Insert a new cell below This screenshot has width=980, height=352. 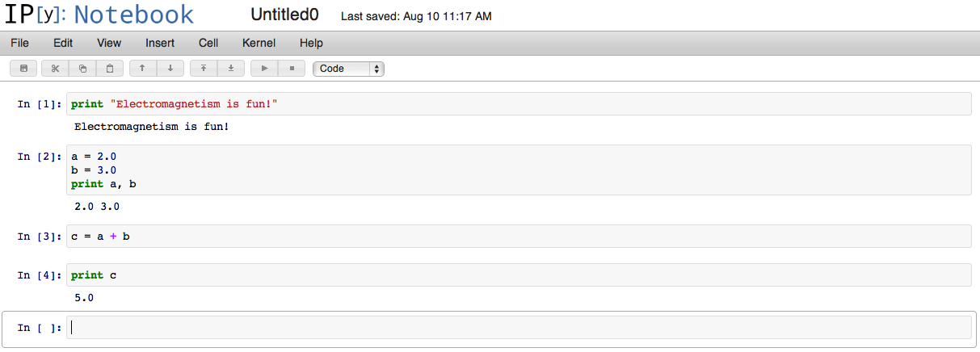pos(231,69)
